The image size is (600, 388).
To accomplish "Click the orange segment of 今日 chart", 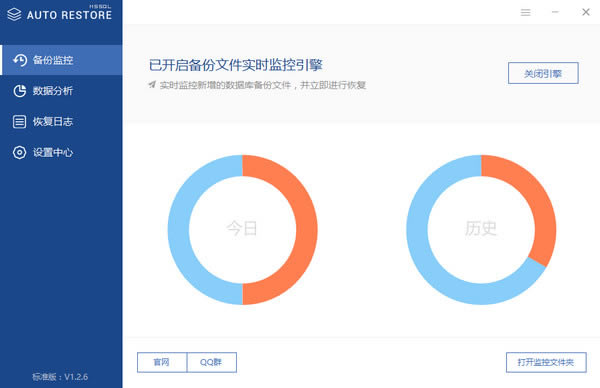I will click(x=307, y=230).
